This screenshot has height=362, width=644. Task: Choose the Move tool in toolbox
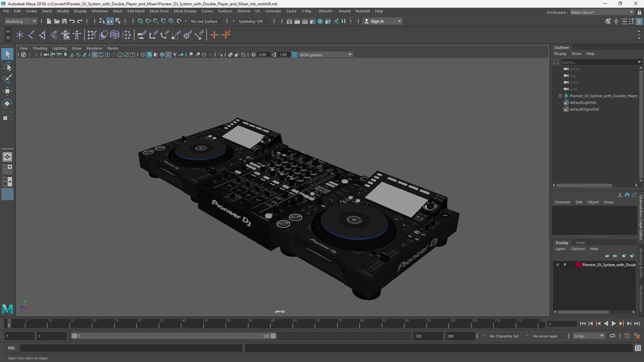pos(7,91)
